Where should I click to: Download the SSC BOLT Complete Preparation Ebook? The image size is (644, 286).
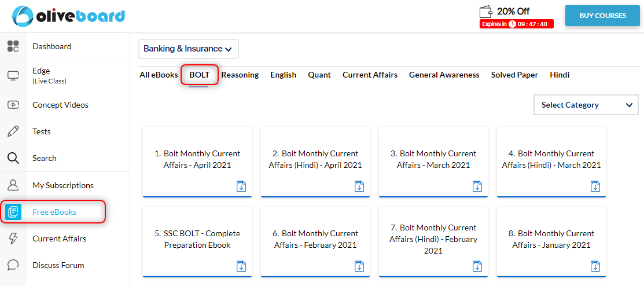click(x=241, y=266)
